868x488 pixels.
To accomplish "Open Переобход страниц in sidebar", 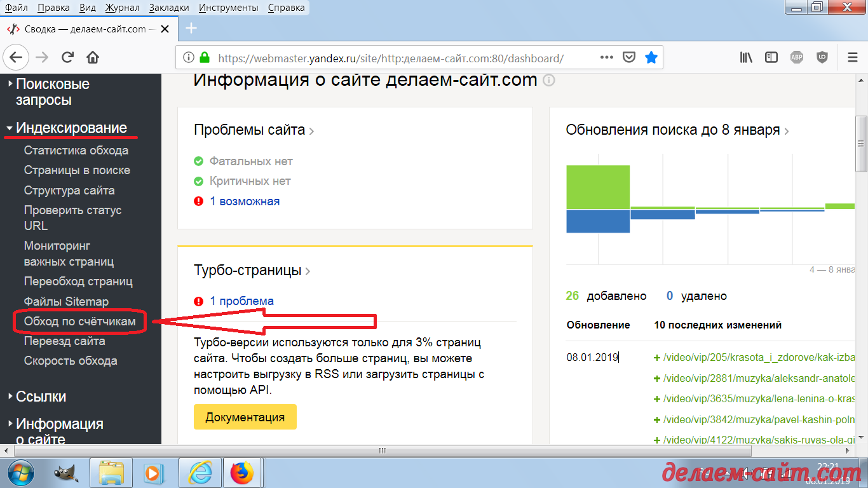I will click(x=78, y=281).
